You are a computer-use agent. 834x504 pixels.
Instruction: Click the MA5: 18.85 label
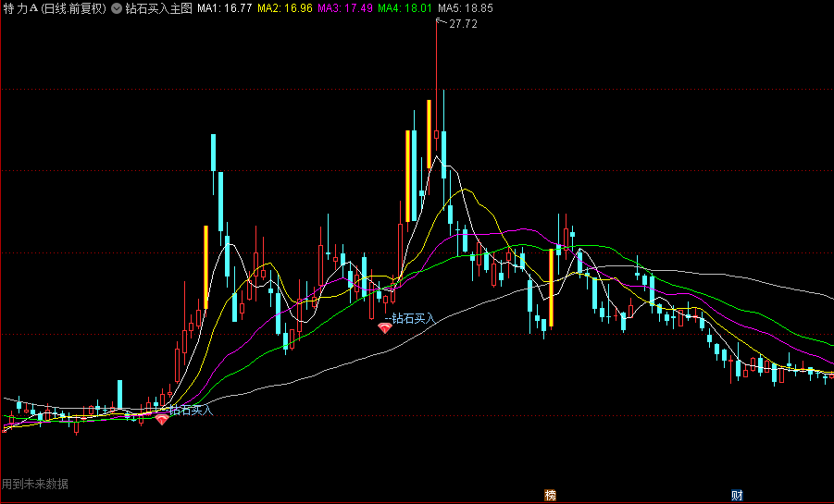[x=466, y=8]
